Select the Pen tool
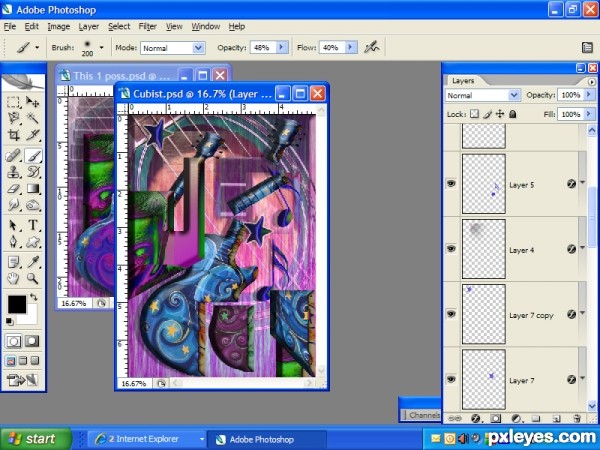 coord(13,241)
